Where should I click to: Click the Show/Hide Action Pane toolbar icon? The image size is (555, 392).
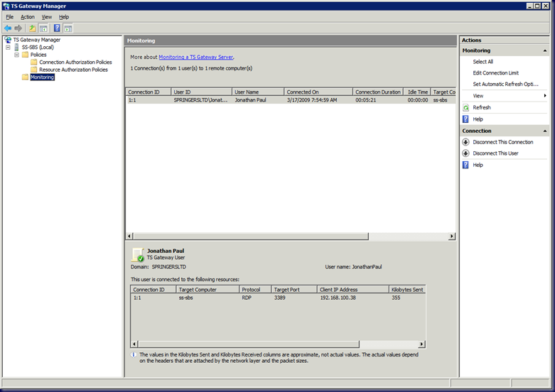(68, 28)
